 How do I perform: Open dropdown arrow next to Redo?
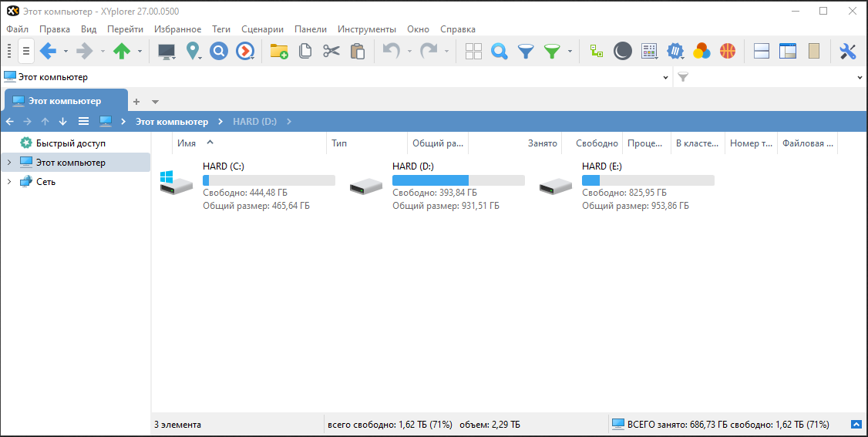[x=446, y=52]
